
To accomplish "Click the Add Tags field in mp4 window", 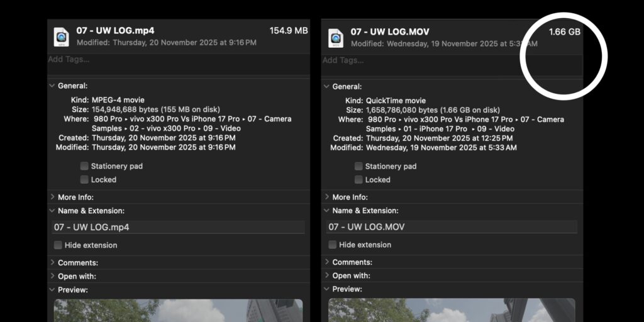I will click(179, 64).
